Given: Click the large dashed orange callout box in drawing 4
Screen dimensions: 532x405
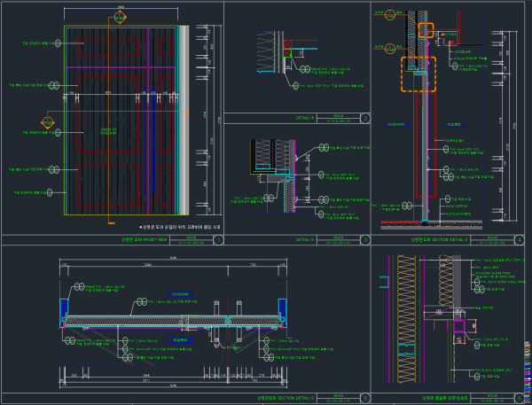Looking at the screenshot, I should pyautogui.click(x=419, y=74).
